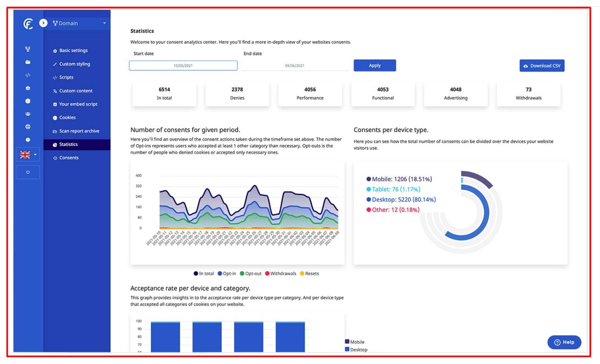Click the UK flag language icon
Viewport: 600px width, 364px height.
[x=25, y=155]
